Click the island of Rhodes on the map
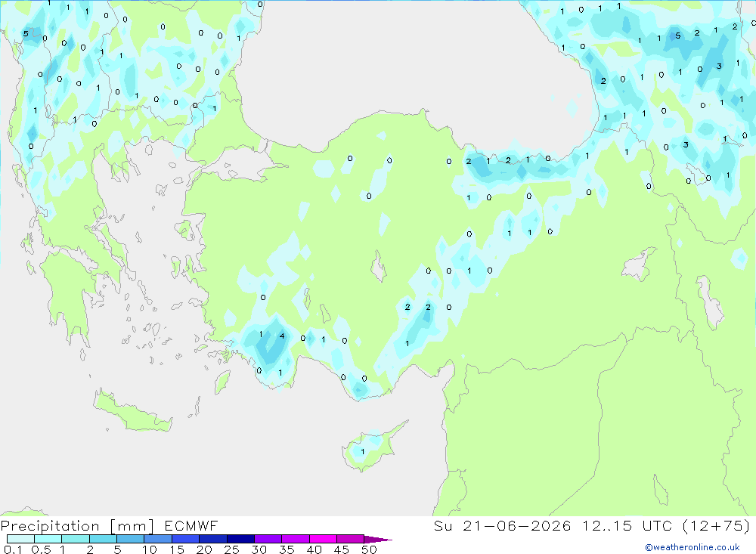Screen dimensions: 756x554 pos(222,382)
